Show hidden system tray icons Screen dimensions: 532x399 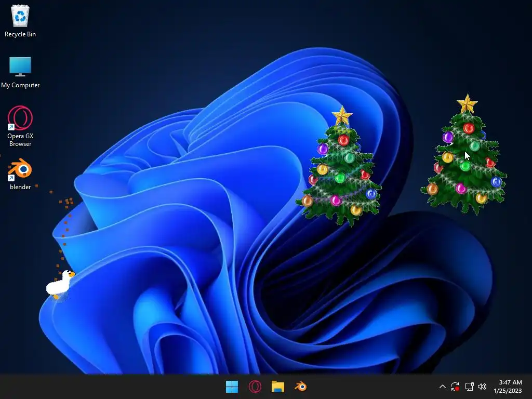point(443,387)
